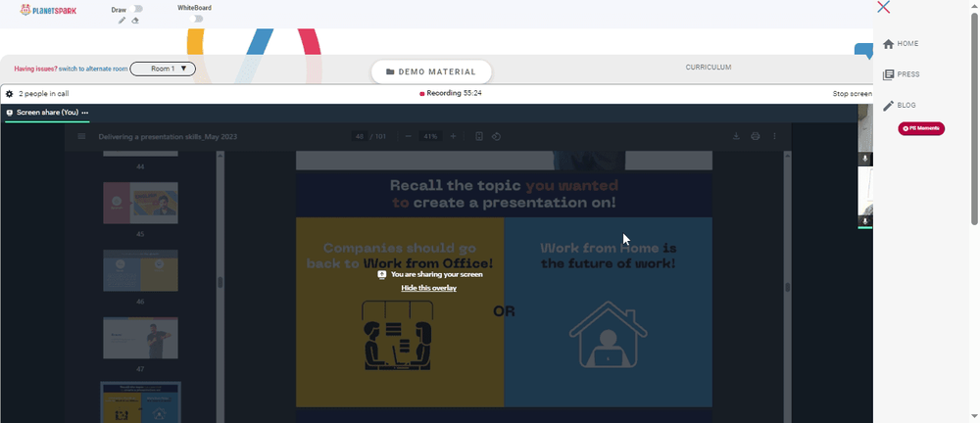Select page 46 thumbnail

(140, 270)
